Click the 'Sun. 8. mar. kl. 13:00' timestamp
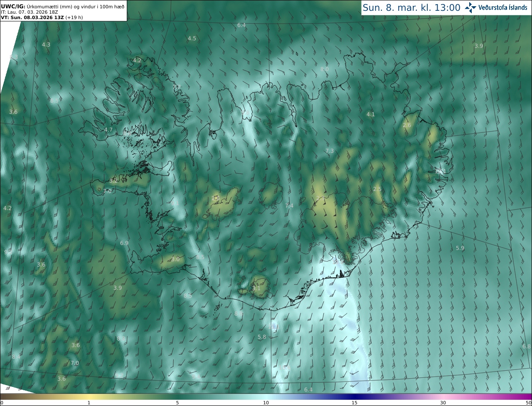Viewport: 532px width, 406px height. click(411, 7)
